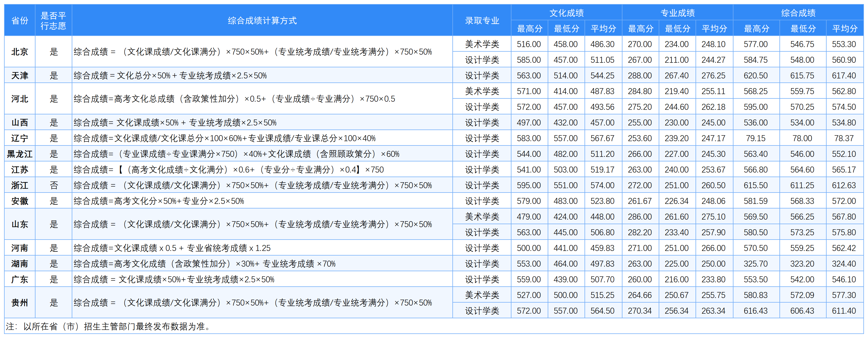This screenshot has width=868, height=338.
Task: Select the 河北 province cell
Action: pos(19,99)
